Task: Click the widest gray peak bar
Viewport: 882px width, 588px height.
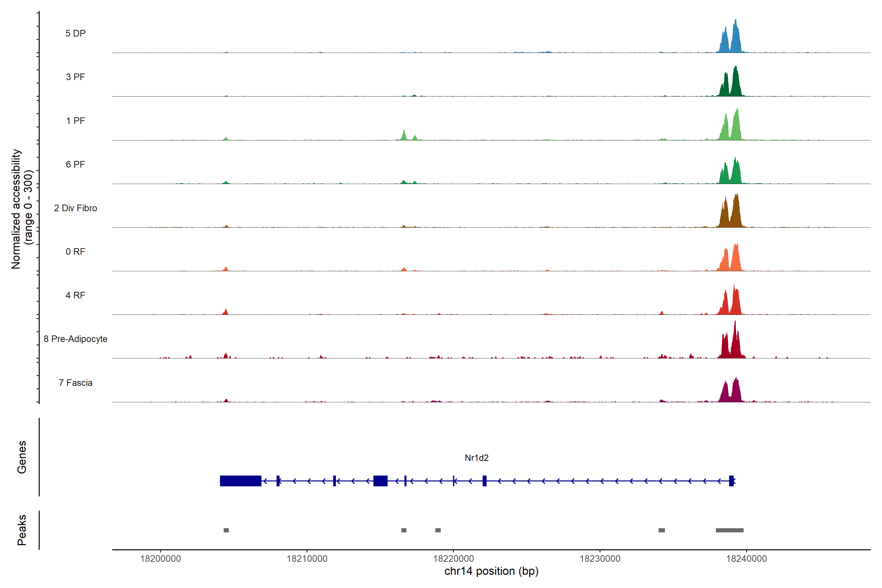Action: (729, 530)
